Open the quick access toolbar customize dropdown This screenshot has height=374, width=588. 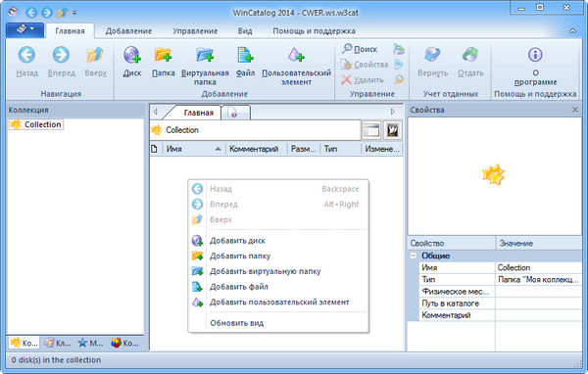tap(74, 13)
